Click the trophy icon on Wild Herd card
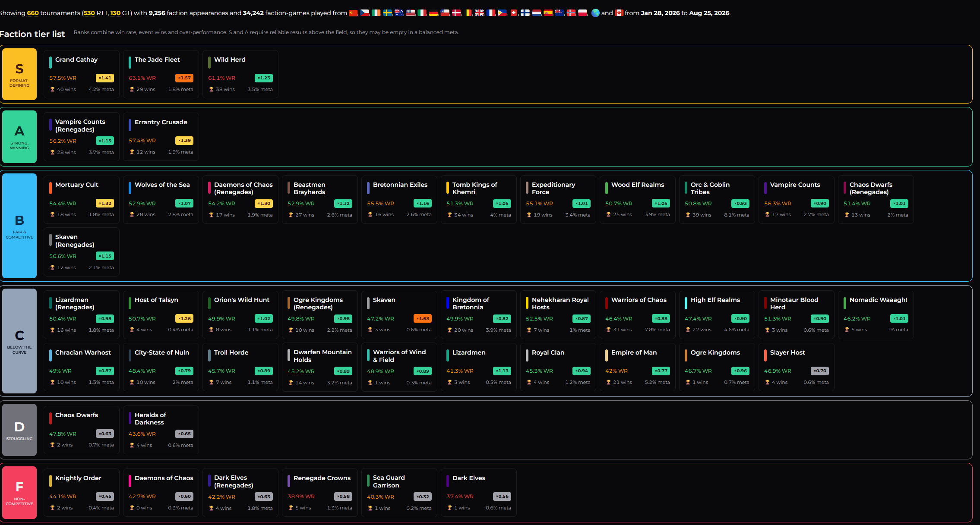This screenshot has height=525, width=980. pyautogui.click(x=211, y=89)
